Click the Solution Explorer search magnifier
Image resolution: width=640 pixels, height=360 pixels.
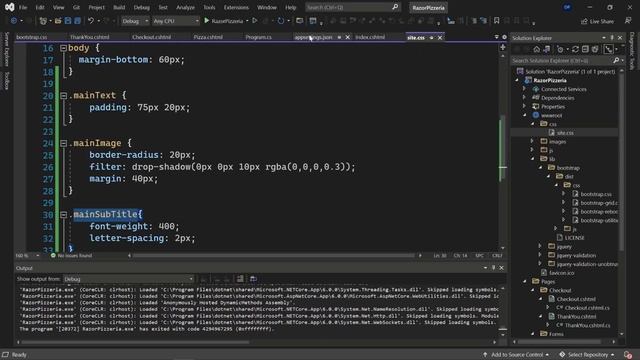[616, 60]
